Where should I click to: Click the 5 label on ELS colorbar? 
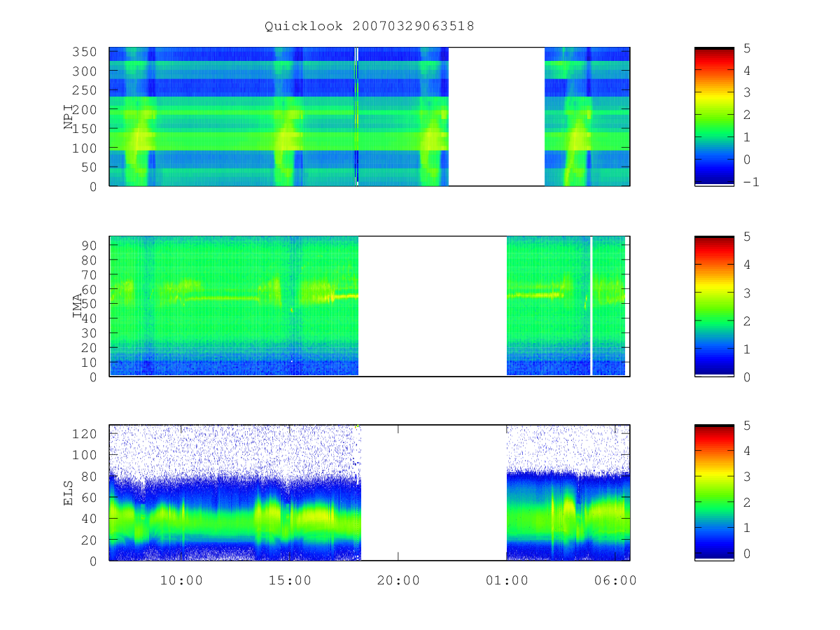747,425
